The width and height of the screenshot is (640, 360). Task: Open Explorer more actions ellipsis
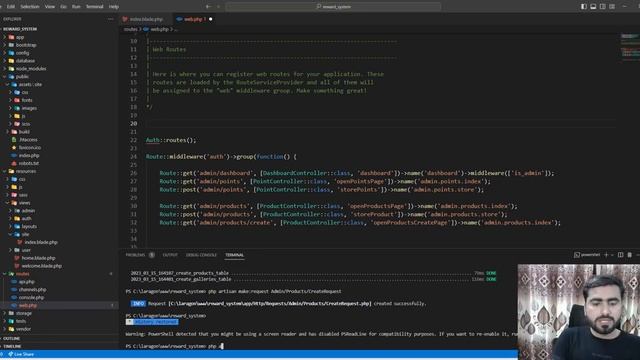coord(111,19)
